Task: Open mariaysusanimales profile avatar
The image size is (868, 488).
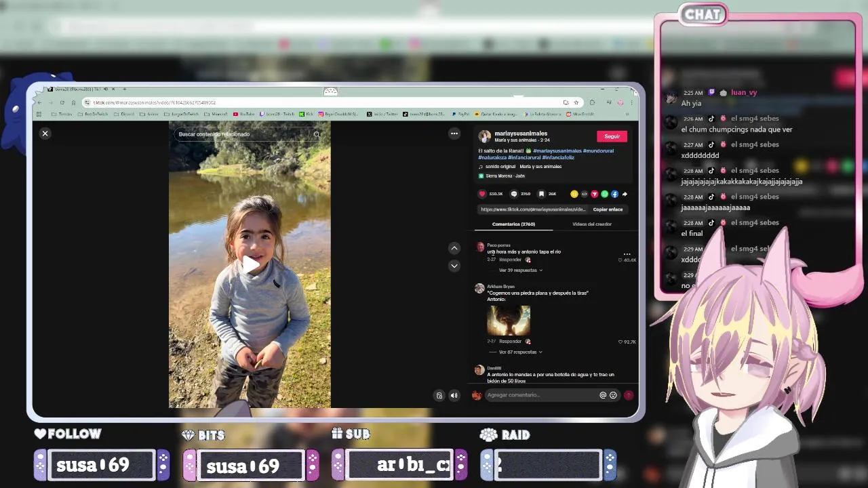Action: pos(485,136)
